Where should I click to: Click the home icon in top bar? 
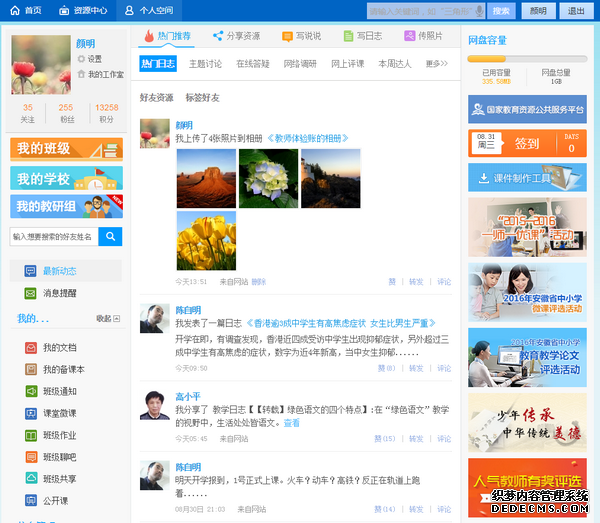15,10
